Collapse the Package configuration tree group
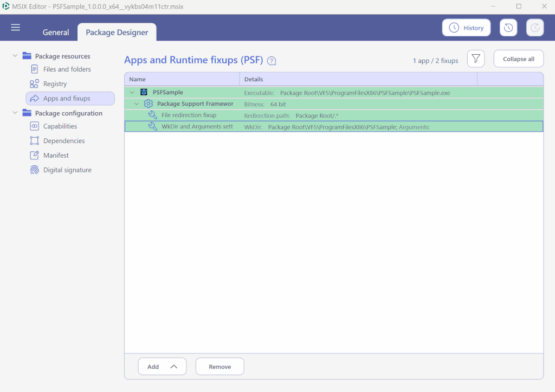The width and height of the screenshot is (555, 392). coord(15,113)
